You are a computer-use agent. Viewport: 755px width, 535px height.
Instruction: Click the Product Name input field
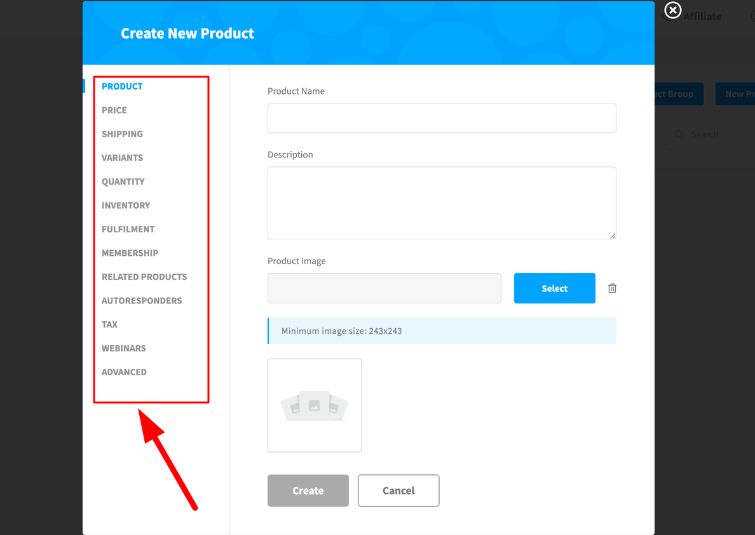coord(441,118)
